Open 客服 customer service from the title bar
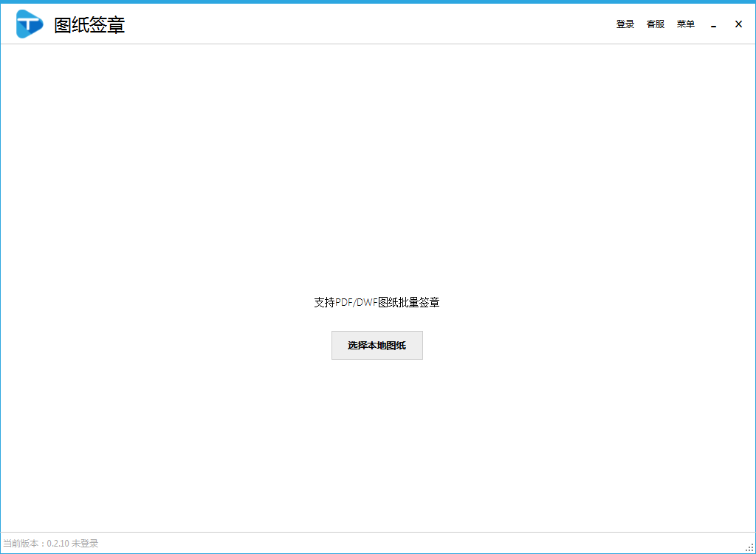The width and height of the screenshot is (756, 554). coord(655,24)
